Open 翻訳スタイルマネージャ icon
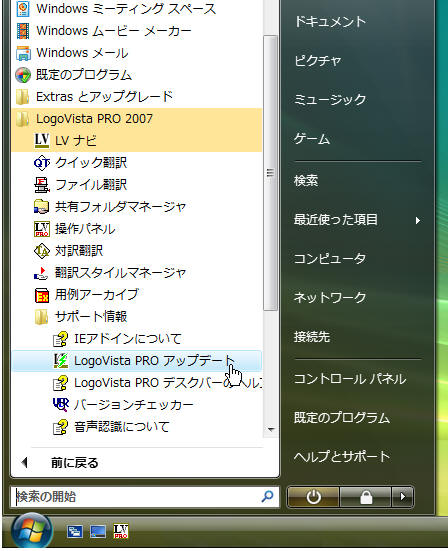Viewport: 448px width, 551px height. point(42,273)
